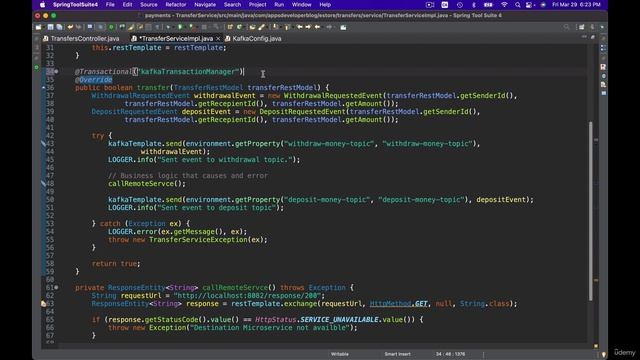Click 'Writable' in the status bar

[x=340, y=354]
